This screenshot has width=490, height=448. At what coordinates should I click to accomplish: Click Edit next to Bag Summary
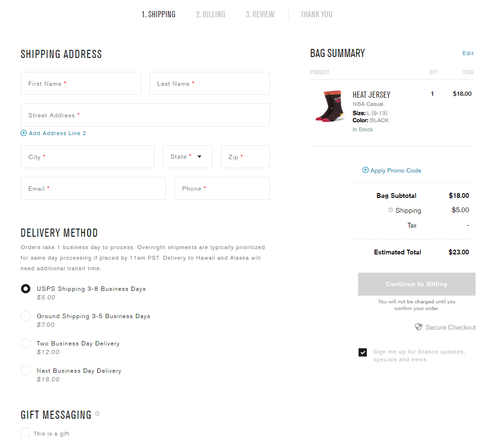click(x=468, y=53)
